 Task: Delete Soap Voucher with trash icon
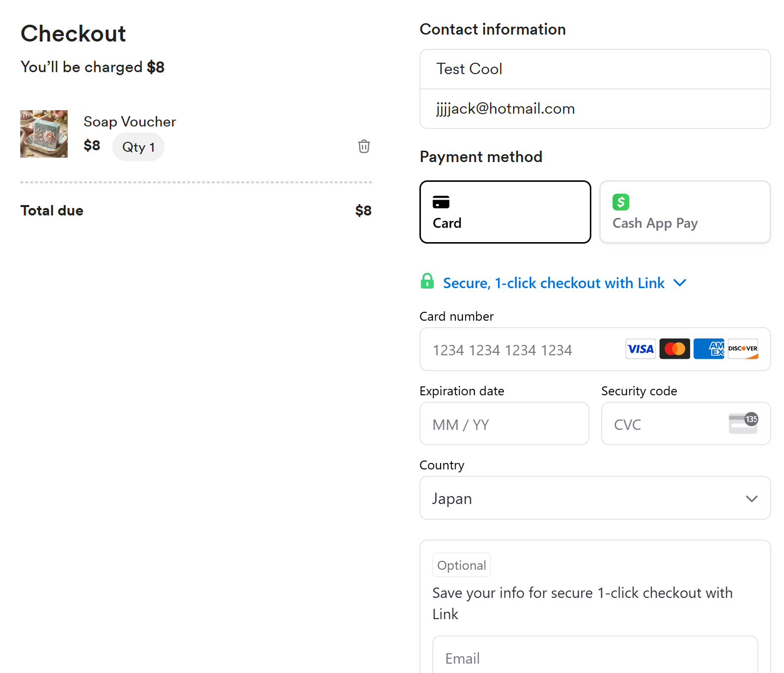tap(364, 146)
